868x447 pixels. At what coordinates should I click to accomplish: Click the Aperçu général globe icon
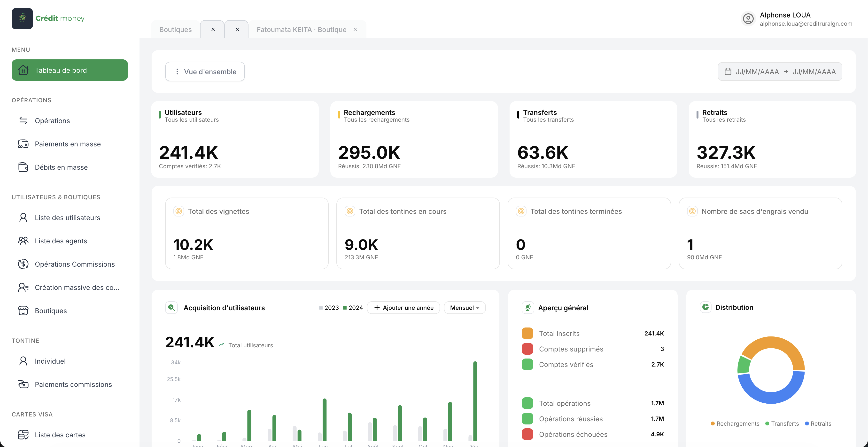coord(528,307)
